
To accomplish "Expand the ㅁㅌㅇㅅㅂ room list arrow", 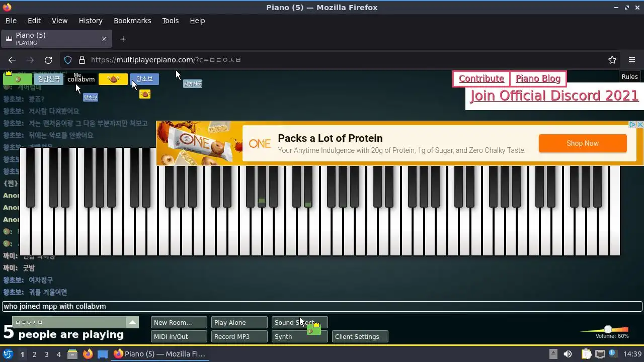I will 132,322.
